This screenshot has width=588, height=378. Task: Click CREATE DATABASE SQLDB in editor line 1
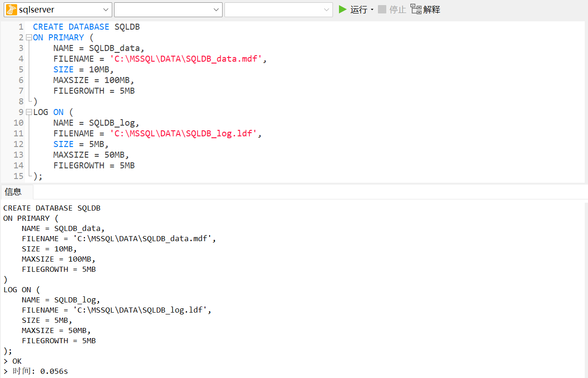click(86, 27)
